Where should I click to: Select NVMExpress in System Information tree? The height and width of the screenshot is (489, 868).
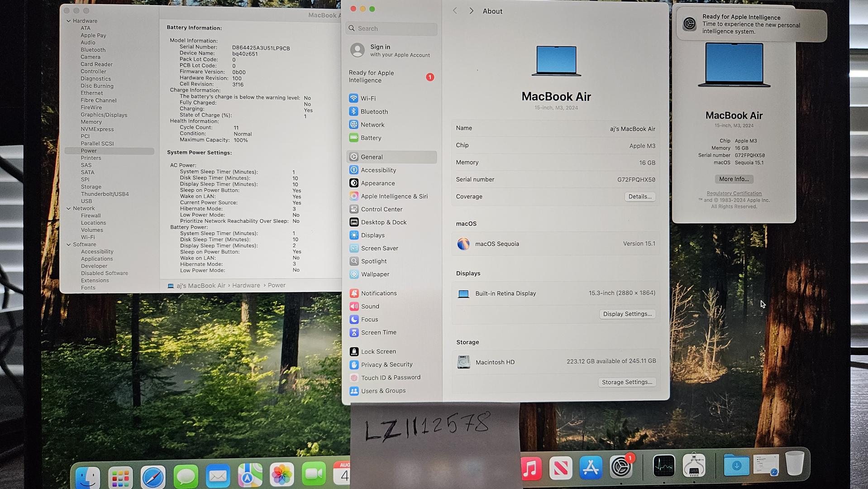[97, 129]
